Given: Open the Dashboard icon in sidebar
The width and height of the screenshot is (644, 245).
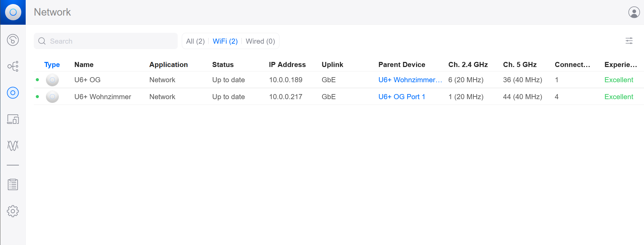Looking at the screenshot, I should point(13,40).
